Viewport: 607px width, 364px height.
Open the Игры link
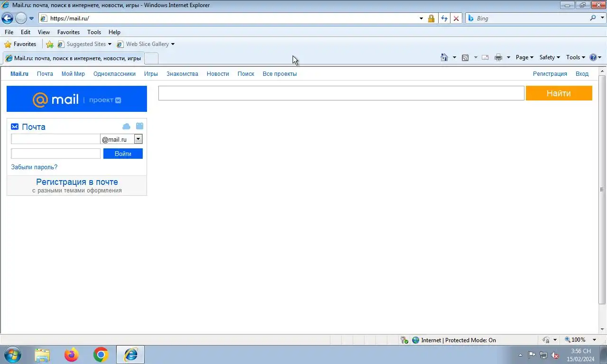[x=151, y=74]
